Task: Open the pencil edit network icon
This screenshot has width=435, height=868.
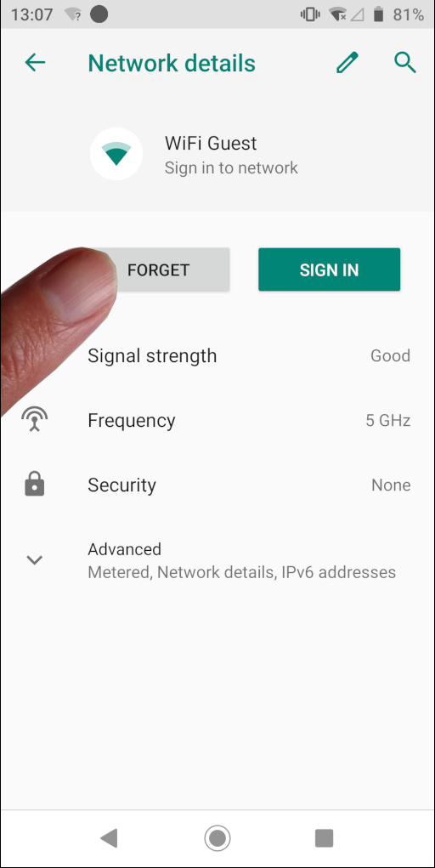Action: [x=347, y=63]
